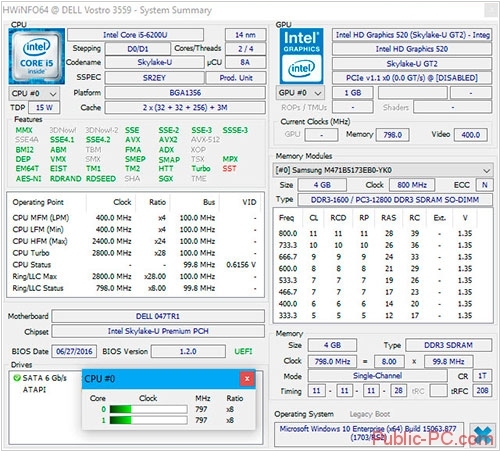Click the Intel Core i5 logo image

37,56
